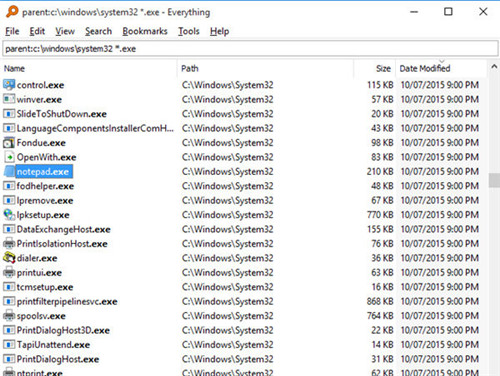
Task: Click the DataExchangeHost.exe file icon
Action: tap(9, 229)
